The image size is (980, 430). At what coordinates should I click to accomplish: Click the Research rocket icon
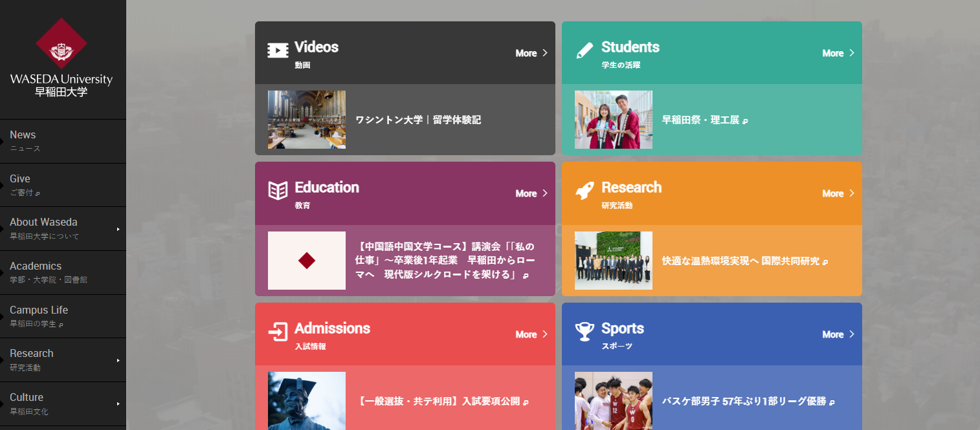(585, 191)
